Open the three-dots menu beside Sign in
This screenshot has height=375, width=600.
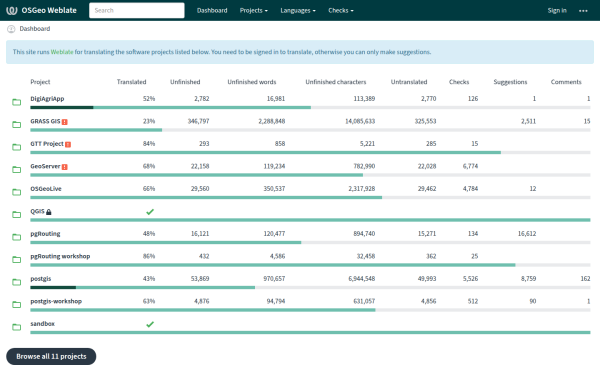[583, 11]
